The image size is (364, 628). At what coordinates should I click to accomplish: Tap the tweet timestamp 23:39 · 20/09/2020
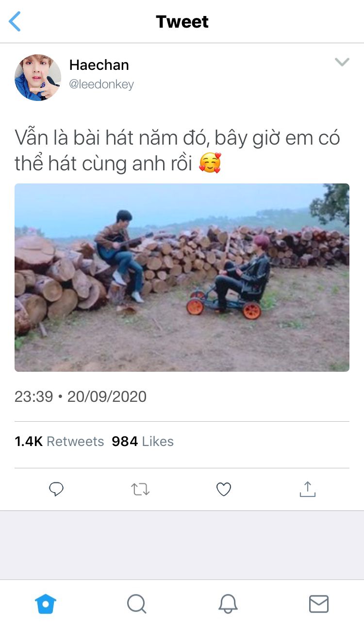pos(81,397)
